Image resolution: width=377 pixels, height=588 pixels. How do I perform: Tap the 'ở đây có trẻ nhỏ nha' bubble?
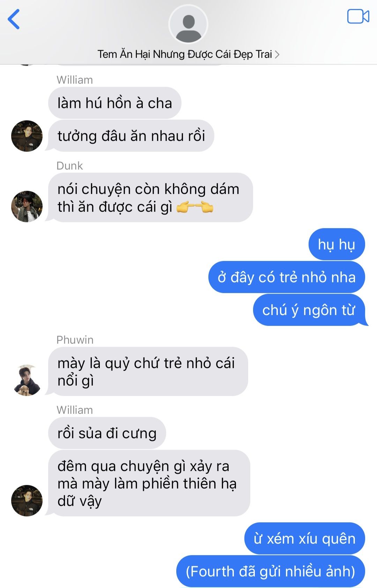pyautogui.click(x=287, y=277)
